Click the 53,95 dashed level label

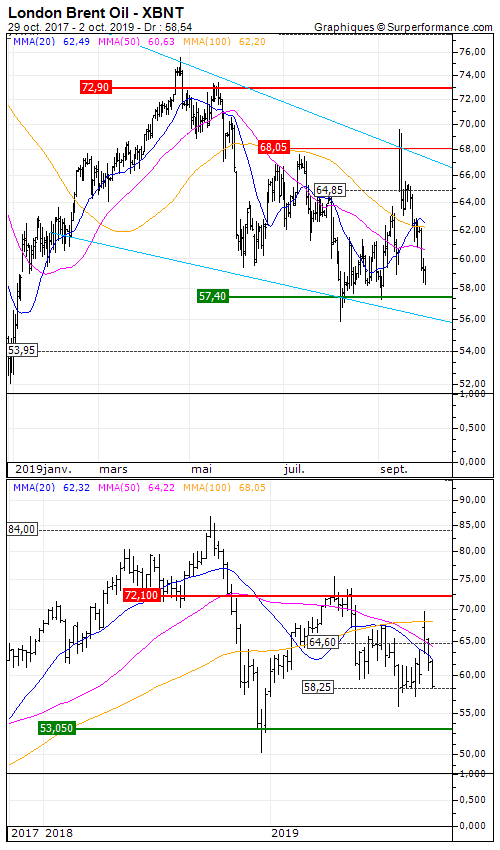click(x=22, y=350)
